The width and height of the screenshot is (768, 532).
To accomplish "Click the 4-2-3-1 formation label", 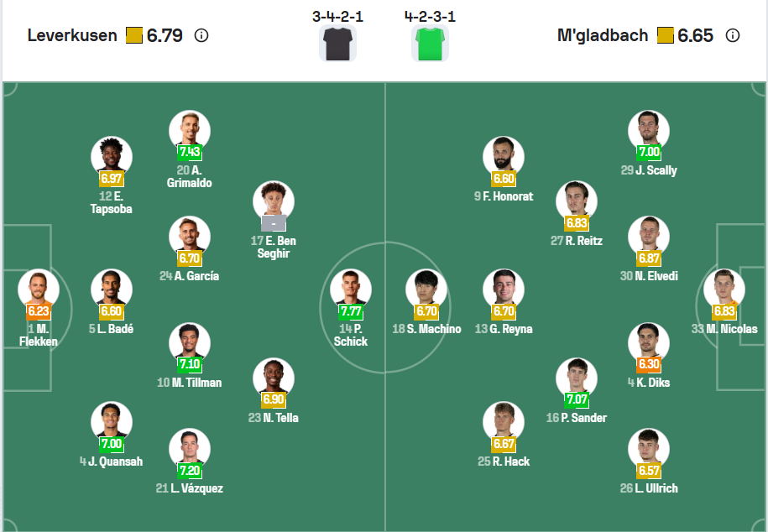I will [430, 16].
